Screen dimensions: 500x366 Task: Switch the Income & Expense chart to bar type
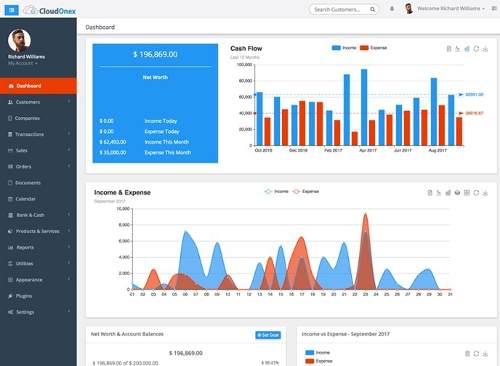point(448,193)
